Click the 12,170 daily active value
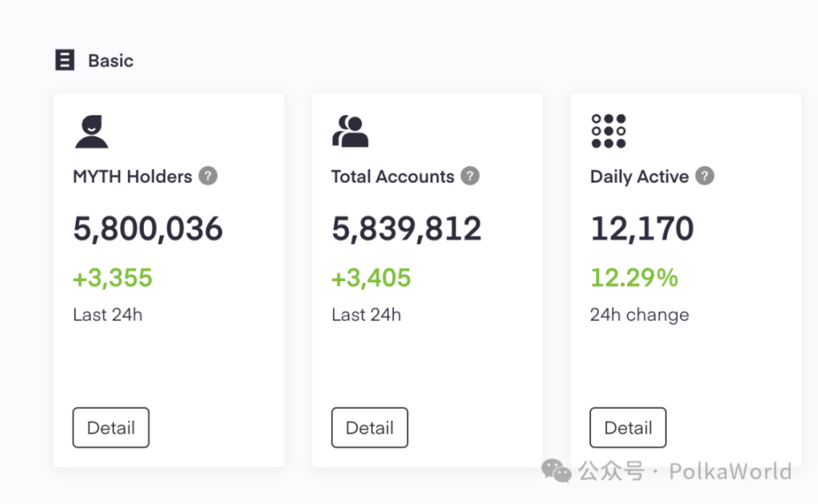This screenshot has width=818, height=504. point(642,229)
